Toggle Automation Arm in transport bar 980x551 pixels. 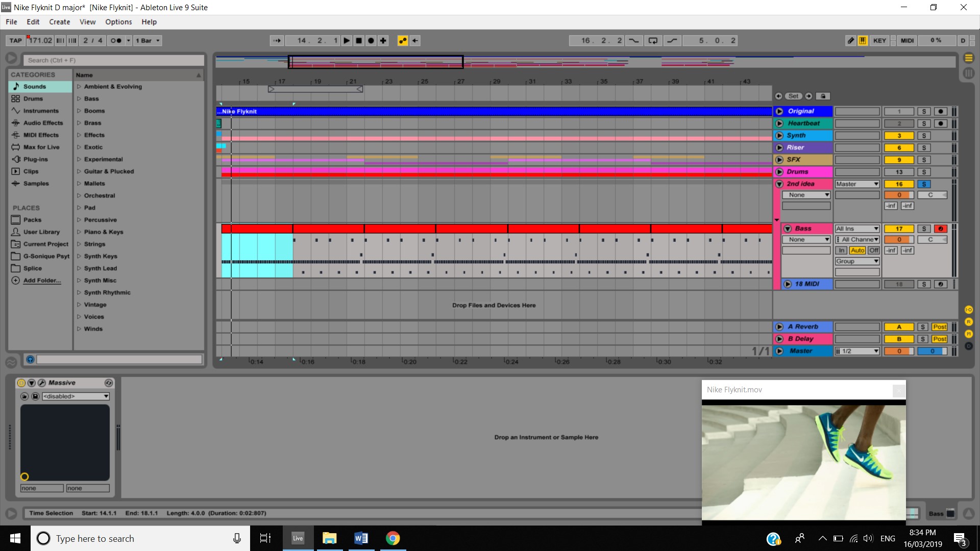[x=403, y=40]
